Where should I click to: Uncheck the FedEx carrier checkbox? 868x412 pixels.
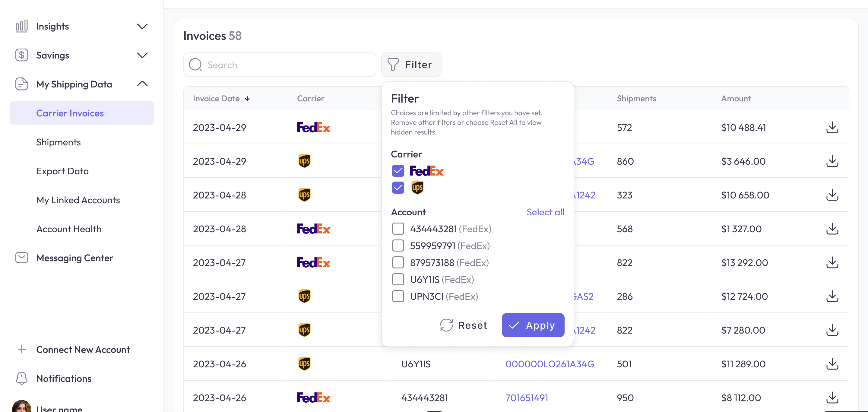(x=398, y=171)
